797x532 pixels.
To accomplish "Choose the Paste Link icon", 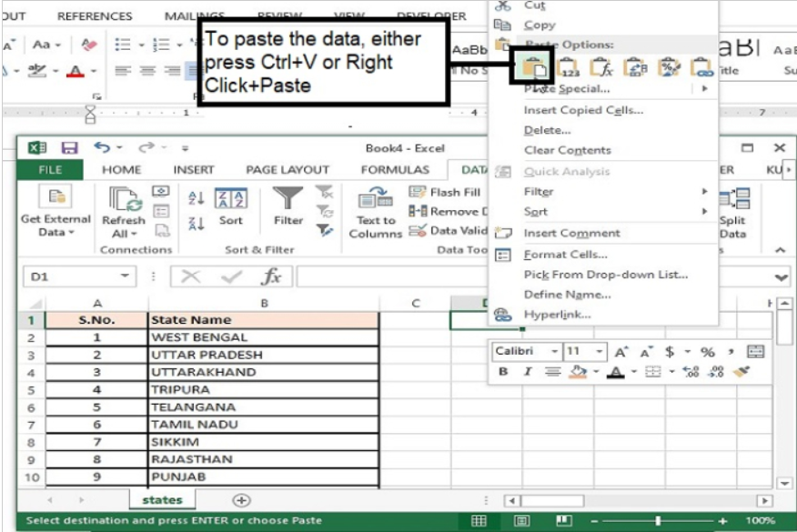I will [x=702, y=67].
